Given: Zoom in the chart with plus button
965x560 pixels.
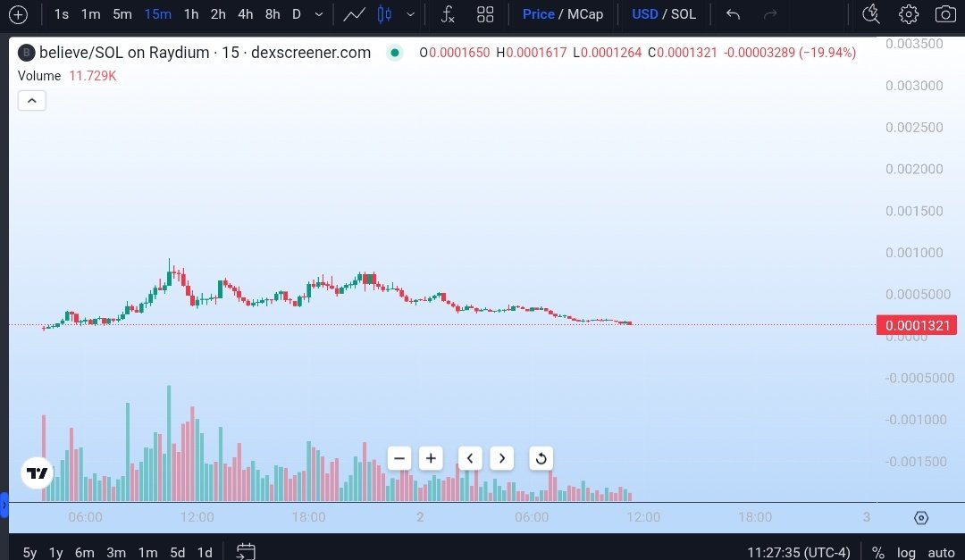Looking at the screenshot, I should (x=431, y=458).
